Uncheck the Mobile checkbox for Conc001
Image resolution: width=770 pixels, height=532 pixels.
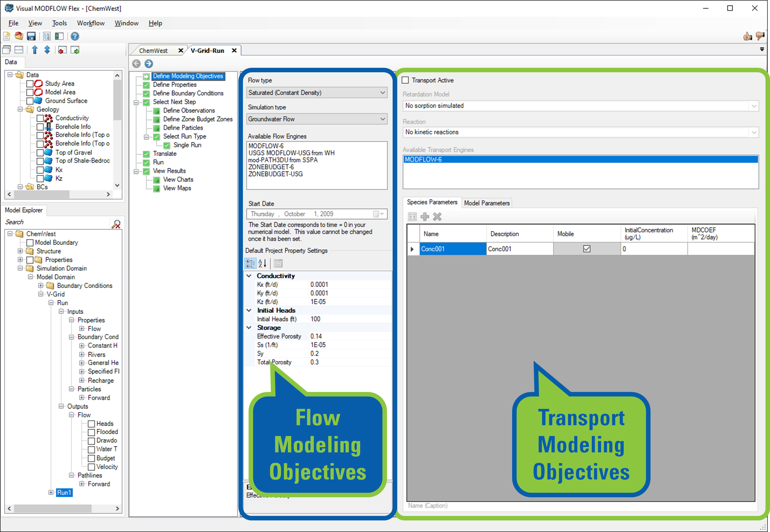(x=587, y=249)
